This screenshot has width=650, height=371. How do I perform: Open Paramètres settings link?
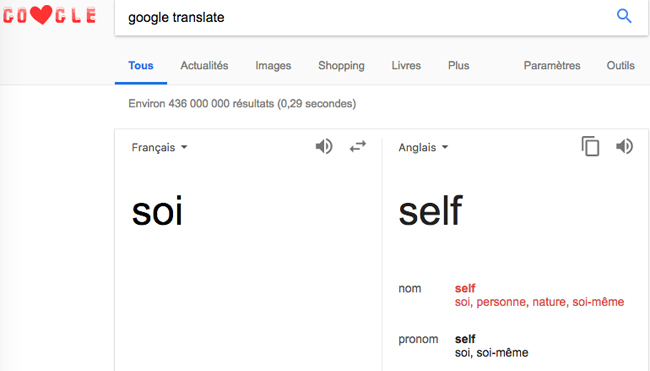[552, 65]
